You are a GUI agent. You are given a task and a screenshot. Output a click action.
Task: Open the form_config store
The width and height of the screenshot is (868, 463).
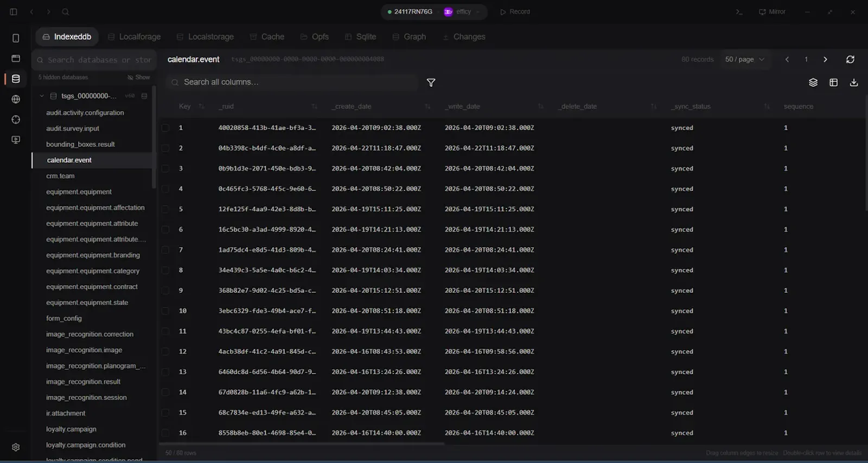pos(92,319)
